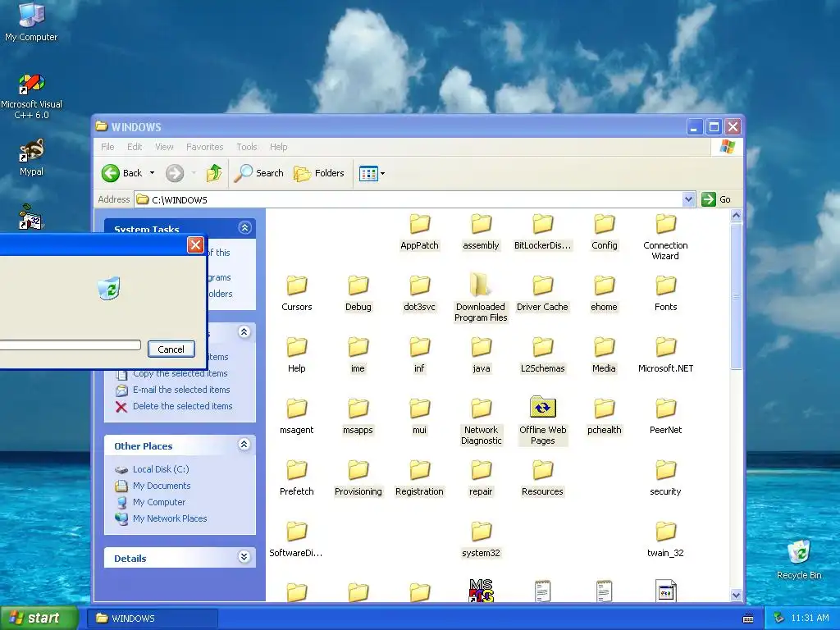Select the twain_32 folder
This screenshot has width=840, height=630.
(x=665, y=540)
